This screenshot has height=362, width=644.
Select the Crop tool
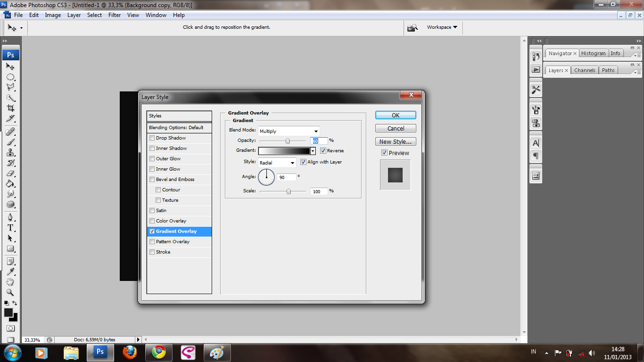(10, 108)
